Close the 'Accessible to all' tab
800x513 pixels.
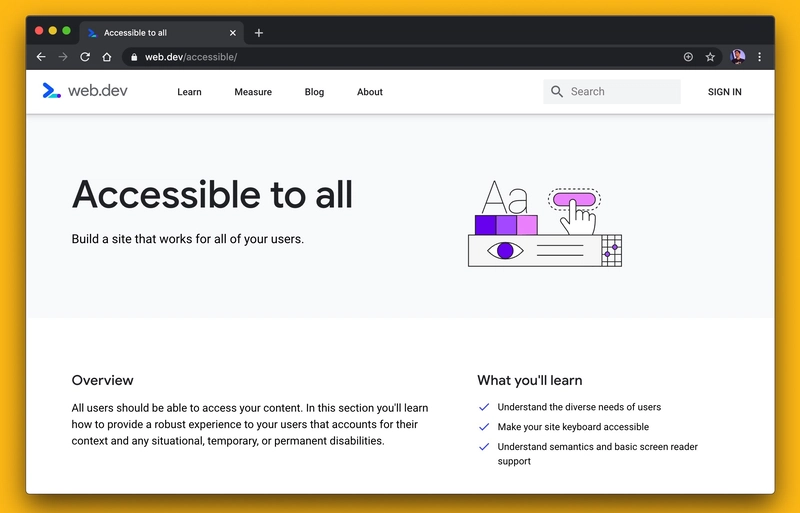[x=233, y=33]
